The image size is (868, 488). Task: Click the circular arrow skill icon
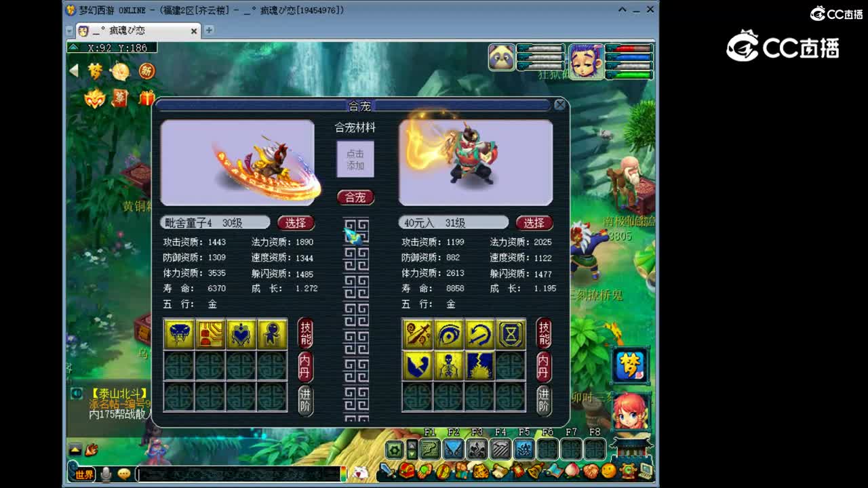point(479,334)
